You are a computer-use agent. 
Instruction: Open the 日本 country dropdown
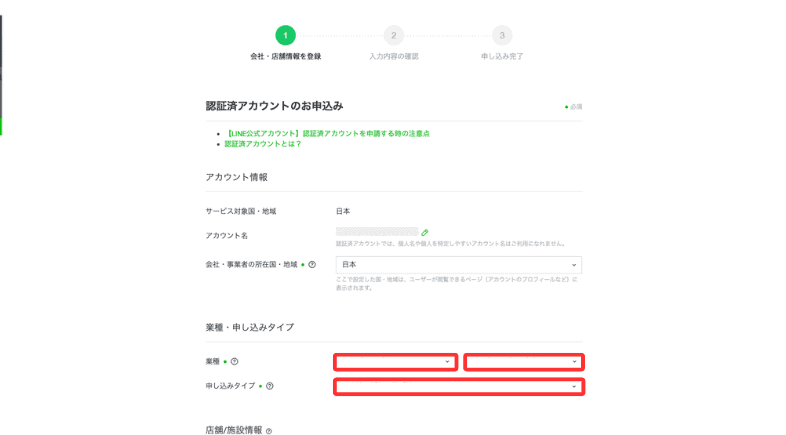(x=459, y=265)
